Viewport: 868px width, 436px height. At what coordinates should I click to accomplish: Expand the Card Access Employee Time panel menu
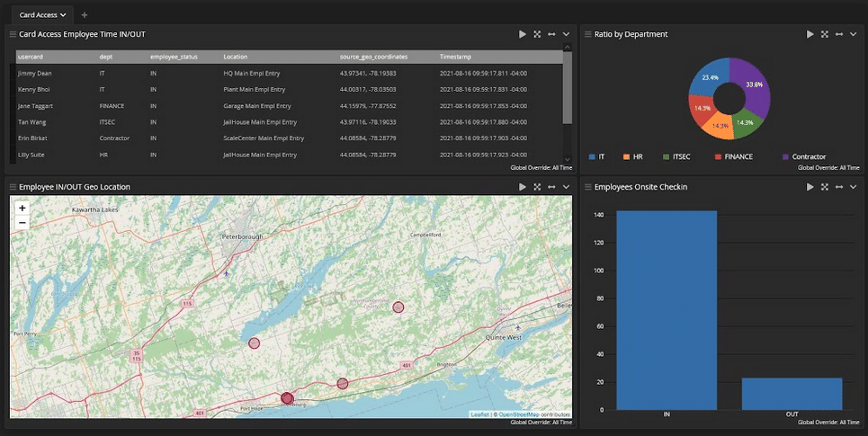tap(566, 34)
